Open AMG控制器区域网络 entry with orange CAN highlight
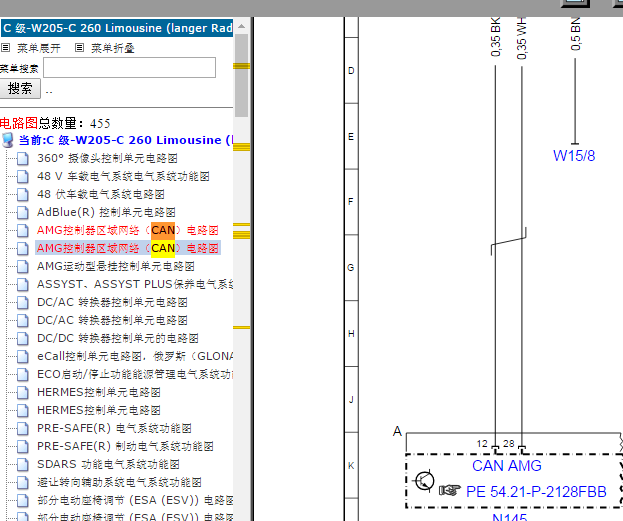The width and height of the screenshot is (623, 521). [128, 230]
